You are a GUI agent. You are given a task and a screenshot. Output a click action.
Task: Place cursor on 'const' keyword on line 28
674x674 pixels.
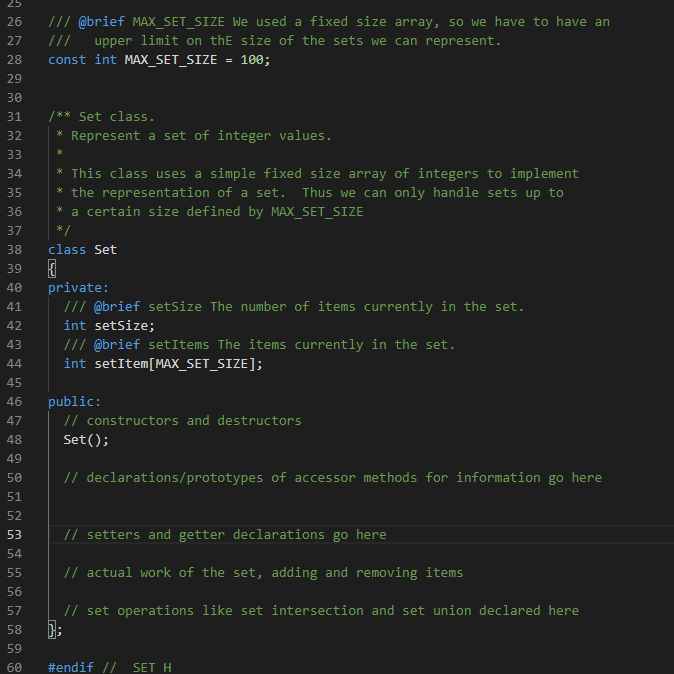[67, 59]
